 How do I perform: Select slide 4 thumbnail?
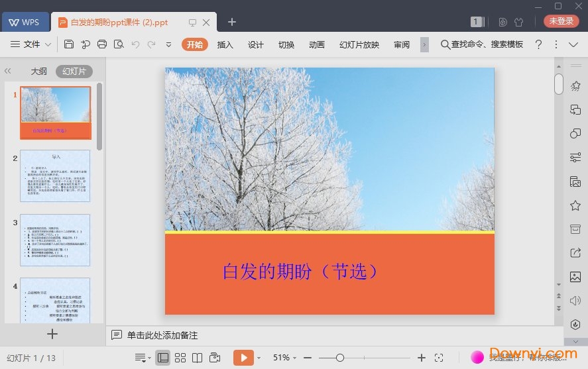(55, 300)
